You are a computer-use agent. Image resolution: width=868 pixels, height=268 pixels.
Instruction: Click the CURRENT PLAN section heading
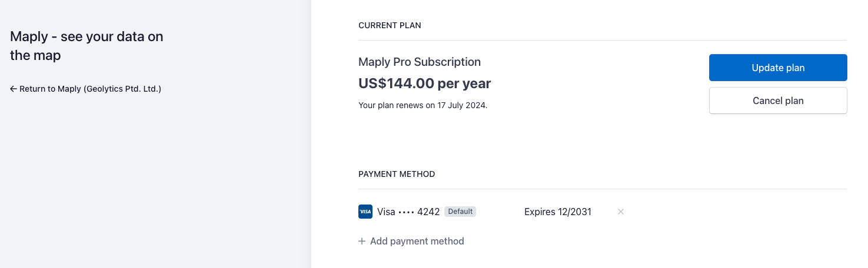tap(390, 25)
